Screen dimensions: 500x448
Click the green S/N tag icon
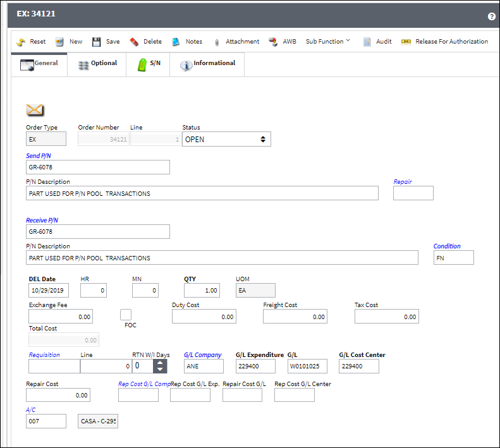(x=142, y=65)
